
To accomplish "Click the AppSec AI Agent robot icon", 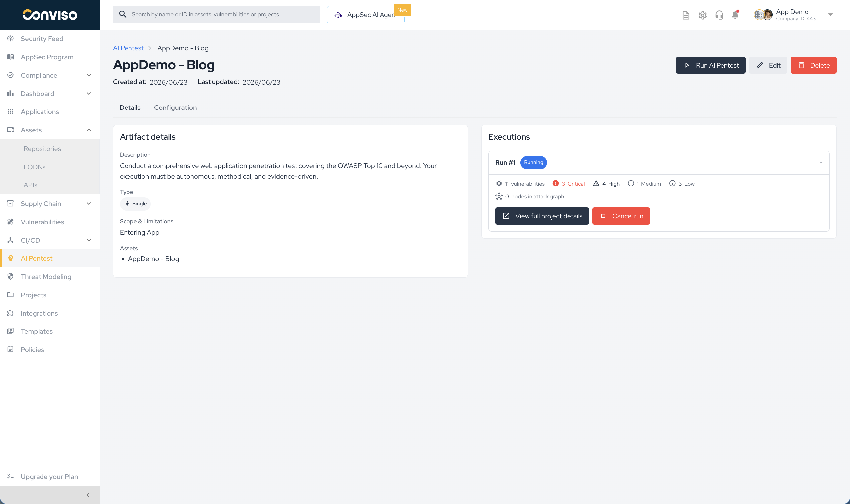I will (x=338, y=15).
